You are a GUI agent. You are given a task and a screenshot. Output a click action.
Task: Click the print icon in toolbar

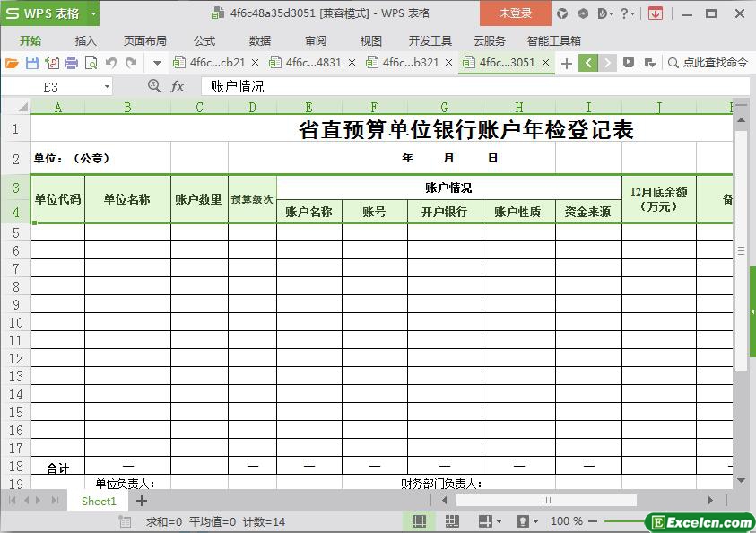pyautogui.click(x=71, y=63)
